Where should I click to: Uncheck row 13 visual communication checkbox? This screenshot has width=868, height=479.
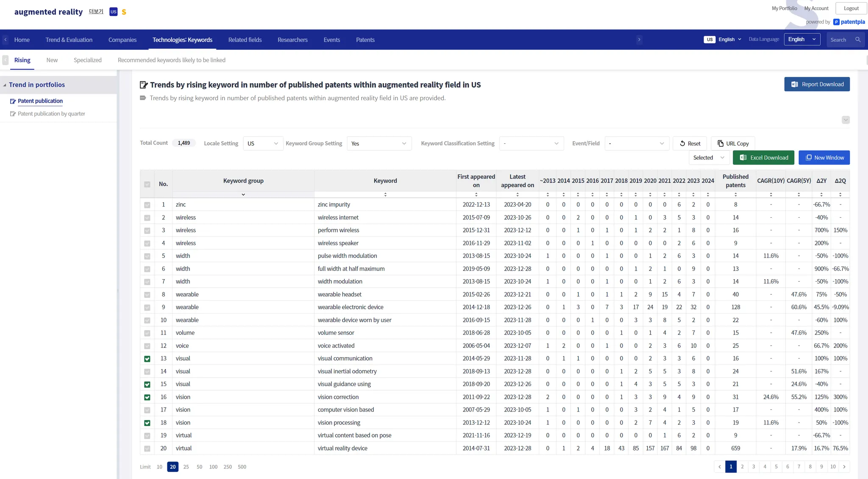147,359
